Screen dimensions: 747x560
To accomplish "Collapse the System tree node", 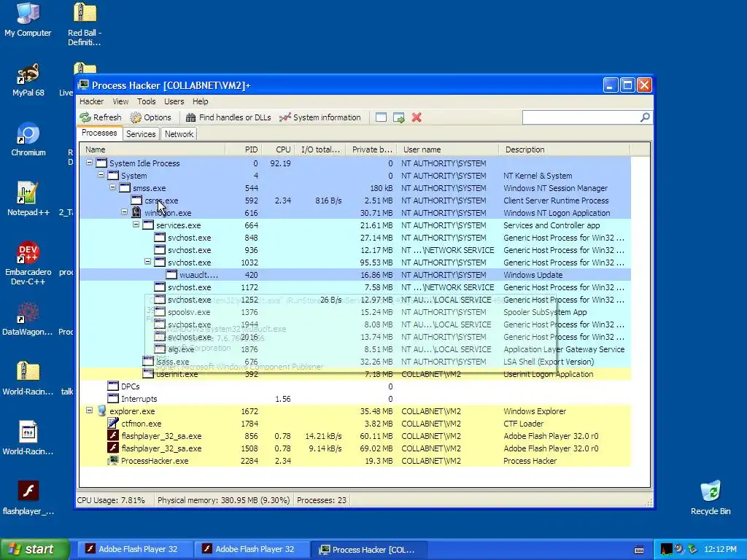I will click(101, 175).
